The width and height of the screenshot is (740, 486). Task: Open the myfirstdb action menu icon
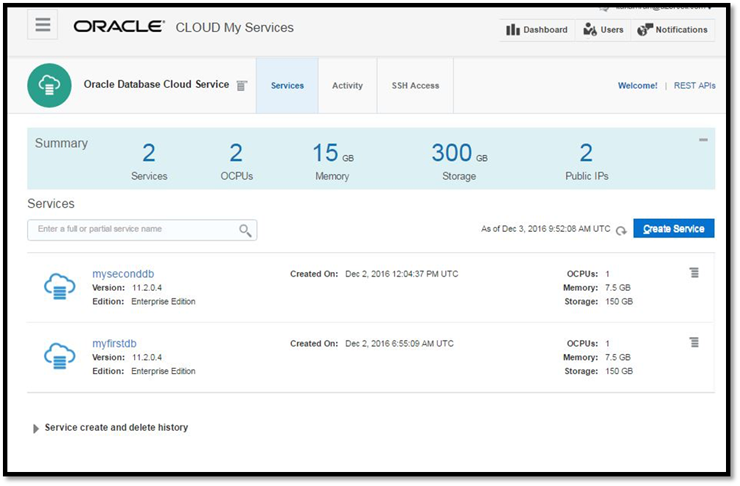tap(694, 342)
